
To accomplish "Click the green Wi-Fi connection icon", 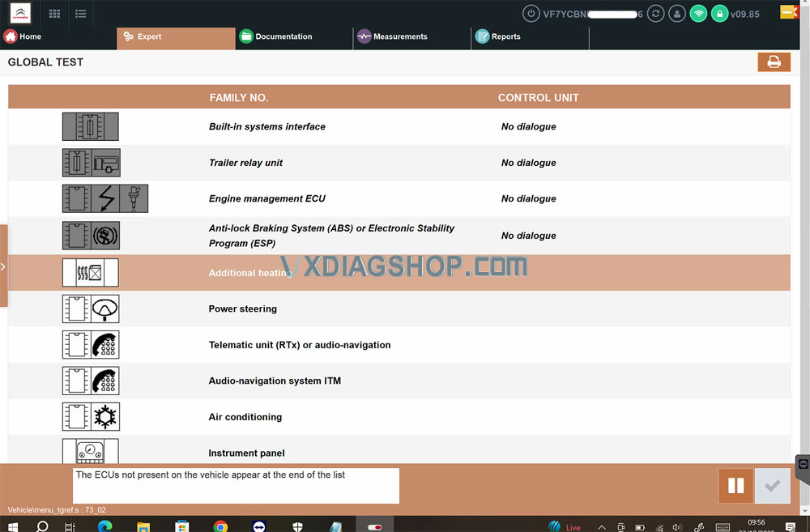I will click(698, 14).
